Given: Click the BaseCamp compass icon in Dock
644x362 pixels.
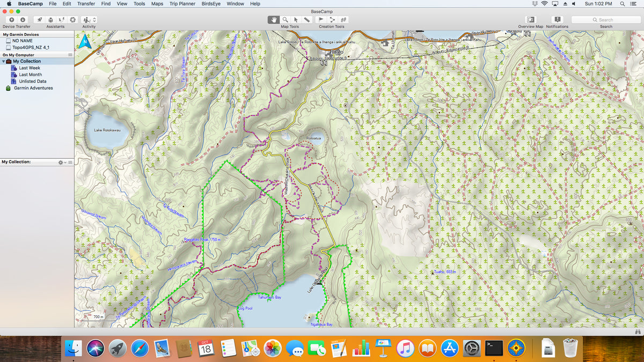Looking at the screenshot, I should tap(516, 348).
